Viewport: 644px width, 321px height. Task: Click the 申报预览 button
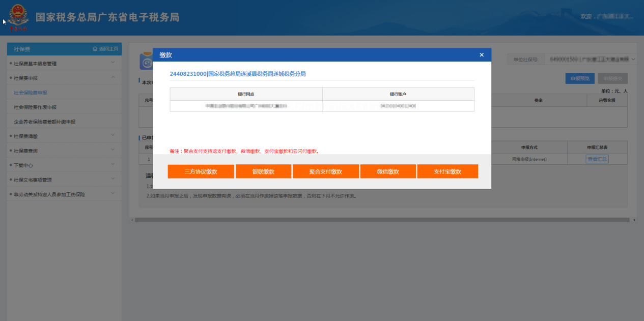(x=579, y=78)
